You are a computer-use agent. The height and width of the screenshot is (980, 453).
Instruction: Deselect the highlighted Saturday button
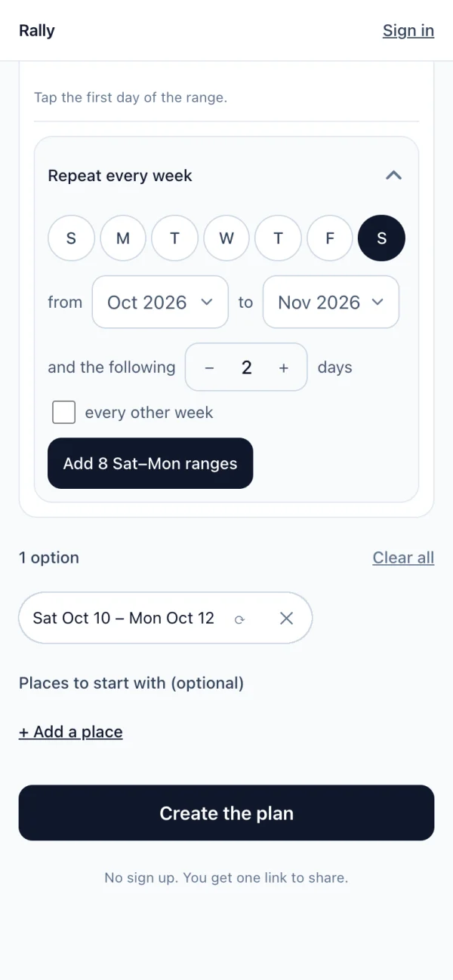pos(381,238)
